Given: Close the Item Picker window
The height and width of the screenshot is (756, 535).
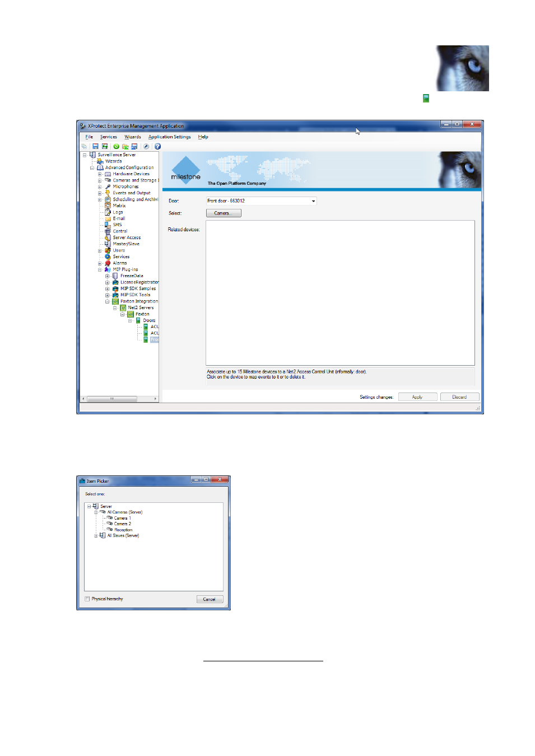Looking at the screenshot, I should coord(220,480).
